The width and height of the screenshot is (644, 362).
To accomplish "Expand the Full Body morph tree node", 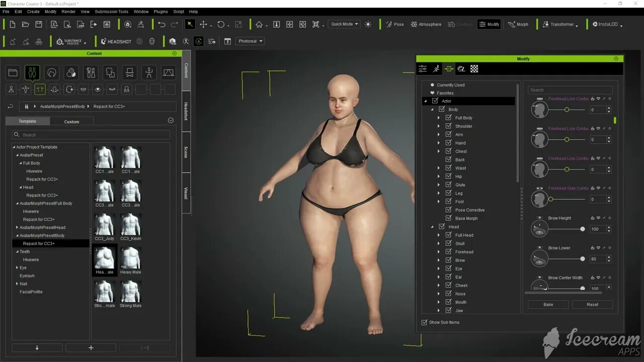I will pos(438,118).
